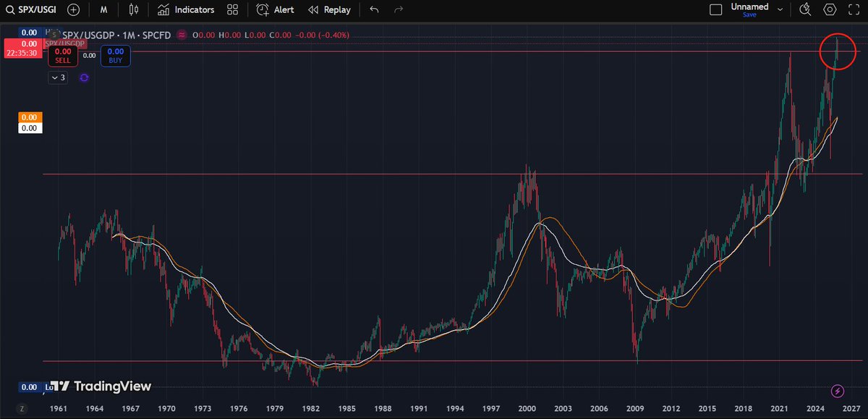Image resolution: width=868 pixels, height=419 pixels.
Task: Click the purple lightning icon bottom-right
Action: [838, 391]
